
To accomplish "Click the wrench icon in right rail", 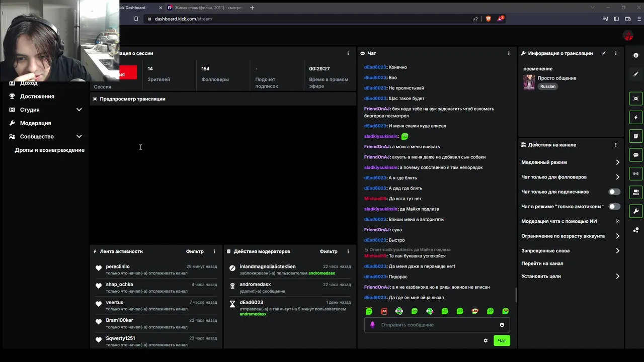I will 636,211.
